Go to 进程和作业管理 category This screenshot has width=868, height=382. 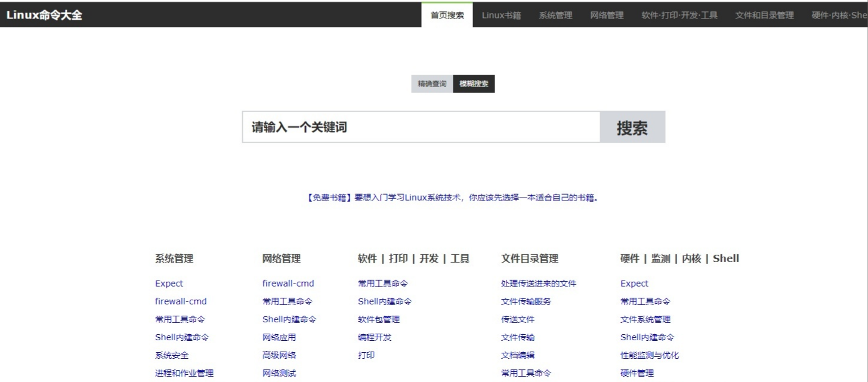pyautogui.click(x=184, y=373)
